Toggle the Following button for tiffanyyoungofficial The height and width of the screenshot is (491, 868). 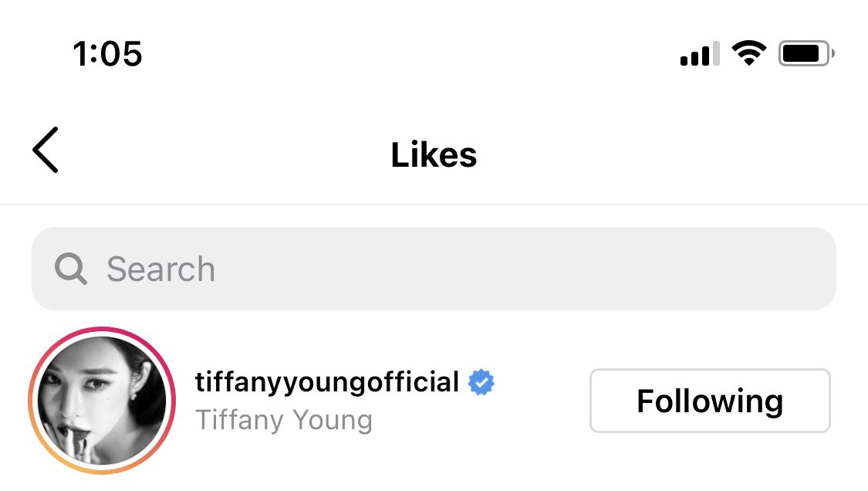pyautogui.click(x=710, y=401)
